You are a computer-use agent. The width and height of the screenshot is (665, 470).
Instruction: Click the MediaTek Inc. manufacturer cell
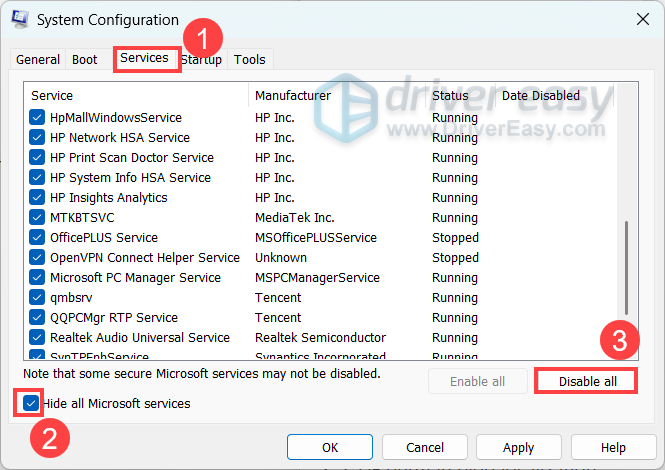(295, 217)
